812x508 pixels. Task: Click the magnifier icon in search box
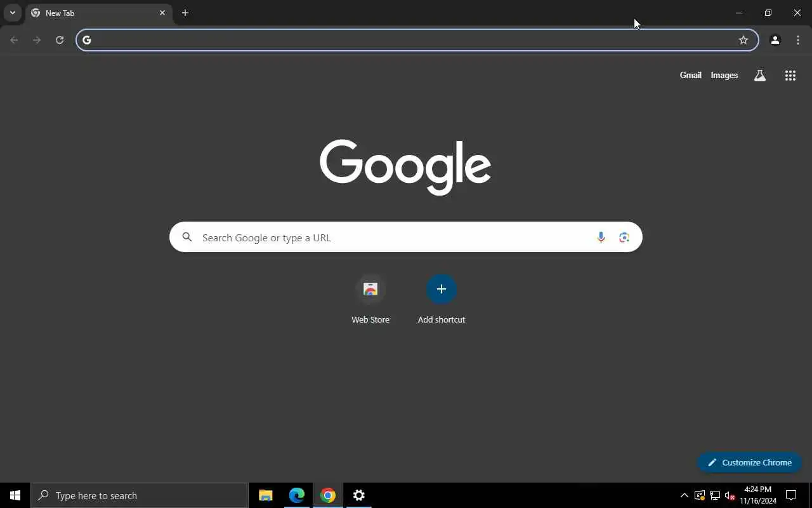pyautogui.click(x=187, y=237)
